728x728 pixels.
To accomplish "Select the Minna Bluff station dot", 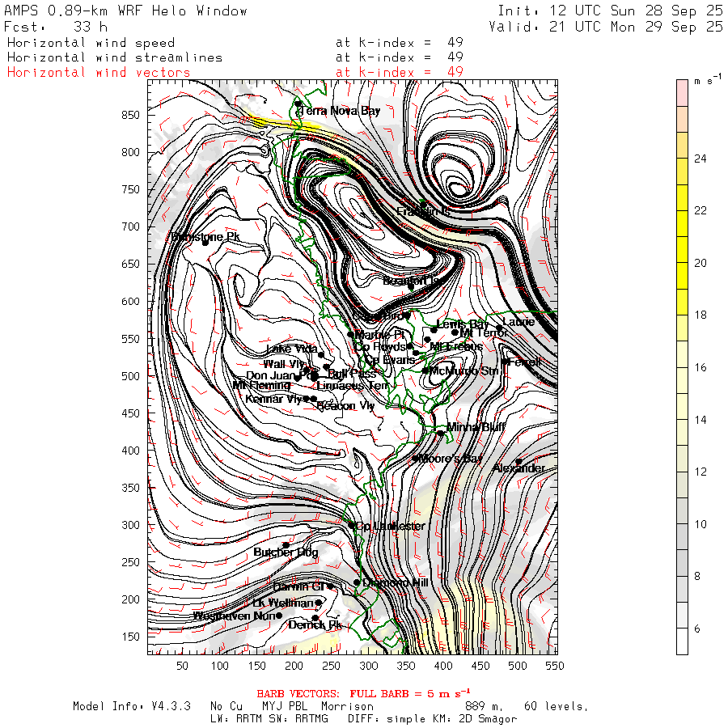I will tap(441, 433).
